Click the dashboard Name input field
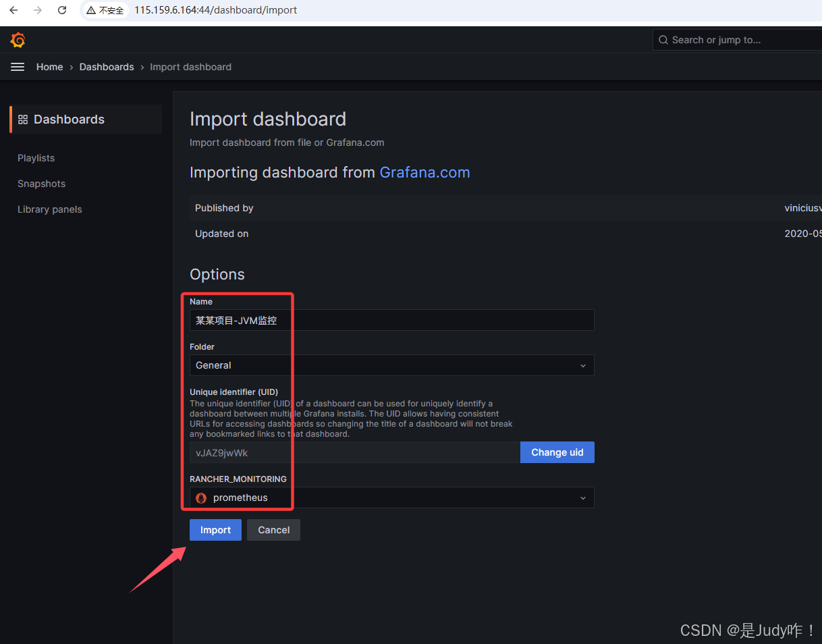 coord(392,320)
